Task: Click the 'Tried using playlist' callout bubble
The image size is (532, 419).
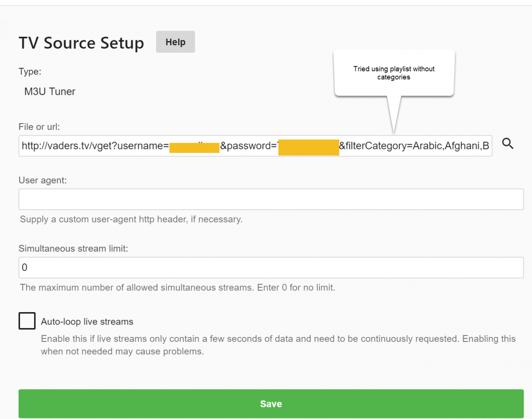Action: pyautogui.click(x=394, y=73)
